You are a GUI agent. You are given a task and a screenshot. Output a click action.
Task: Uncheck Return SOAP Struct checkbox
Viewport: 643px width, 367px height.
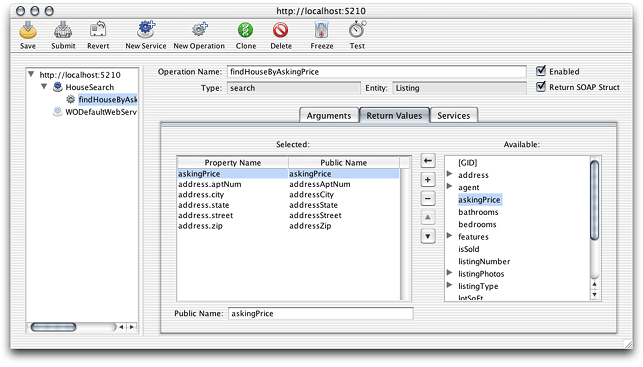tap(541, 87)
